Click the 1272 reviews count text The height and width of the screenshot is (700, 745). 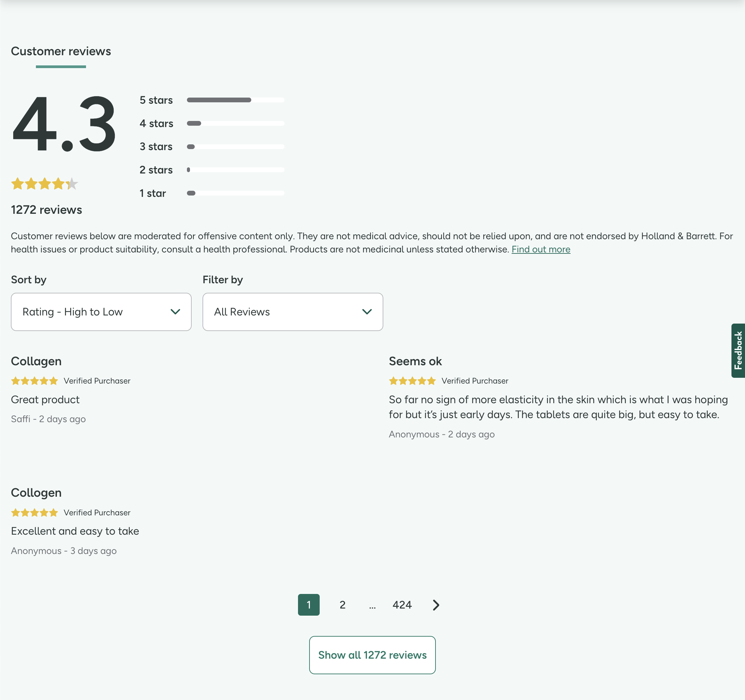click(x=46, y=210)
